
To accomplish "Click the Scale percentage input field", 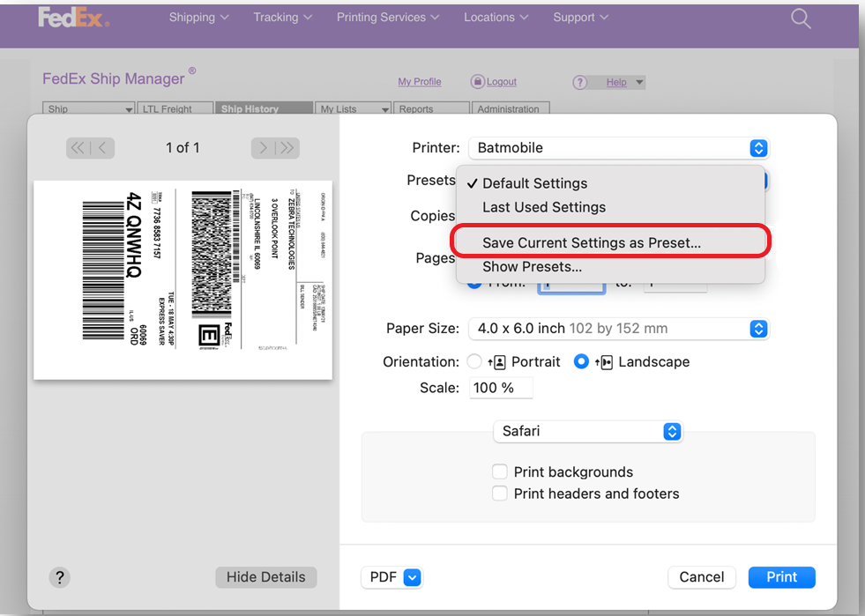I will pyautogui.click(x=501, y=387).
